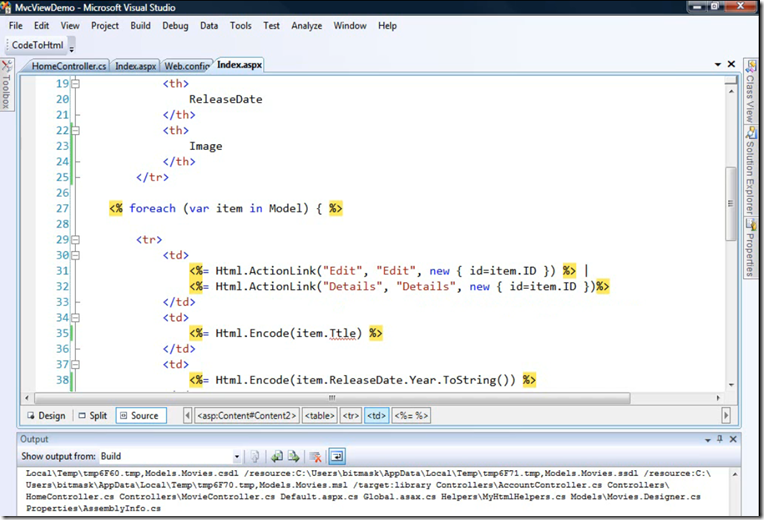Click CodeToHtml toolbar button
764x520 pixels.
pos(38,45)
